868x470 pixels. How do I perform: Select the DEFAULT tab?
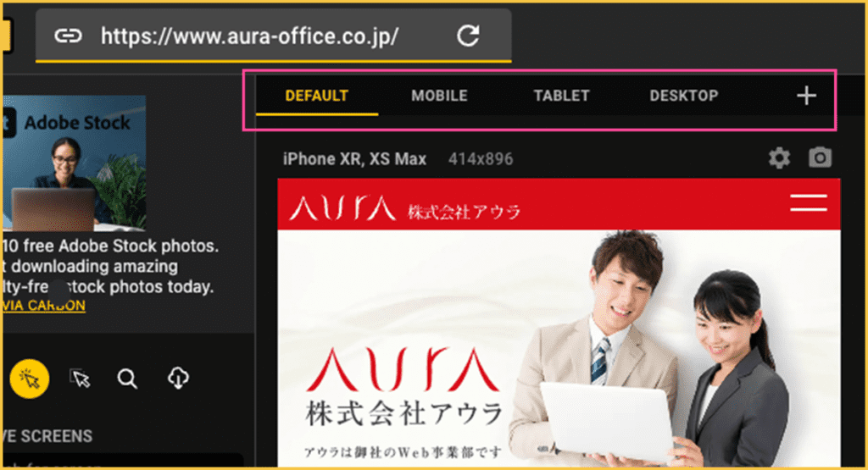(x=317, y=96)
